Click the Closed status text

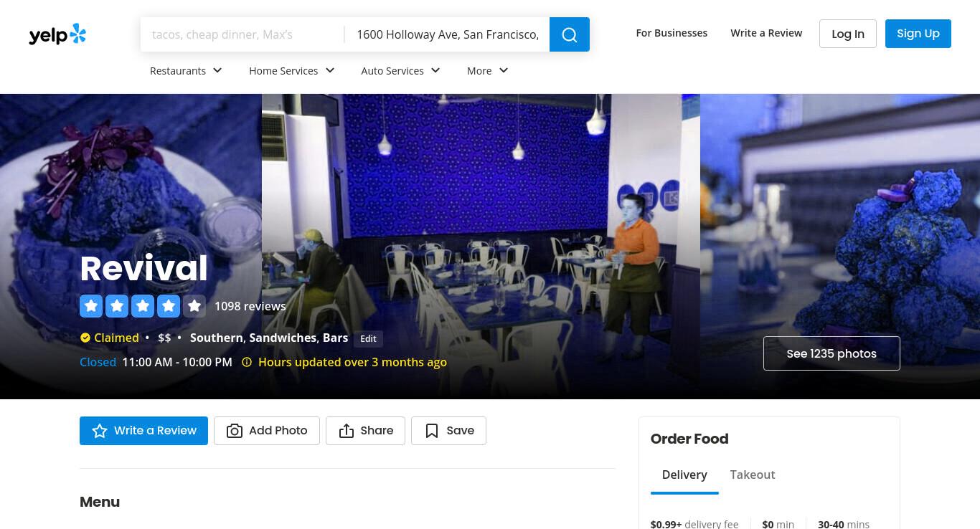(98, 362)
